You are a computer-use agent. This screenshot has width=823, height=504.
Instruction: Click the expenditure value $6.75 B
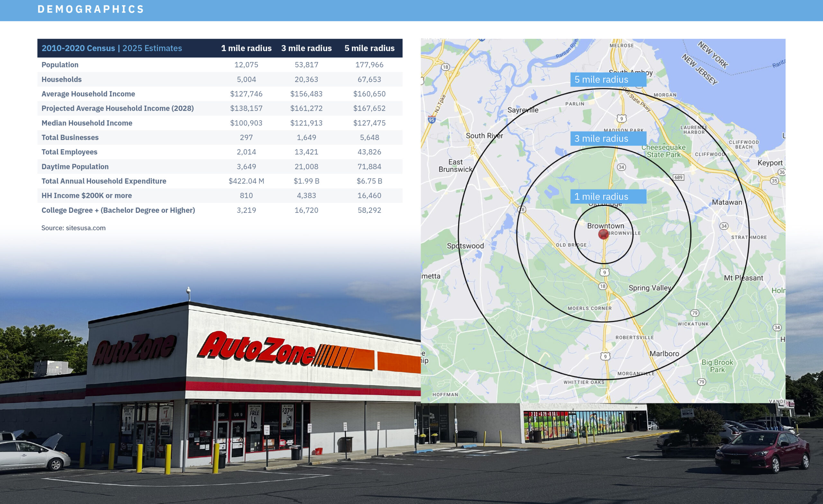coord(369,181)
